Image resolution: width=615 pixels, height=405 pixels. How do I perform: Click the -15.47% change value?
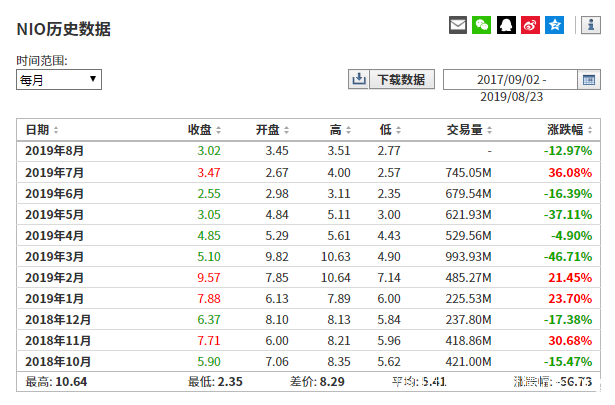[568, 361]
